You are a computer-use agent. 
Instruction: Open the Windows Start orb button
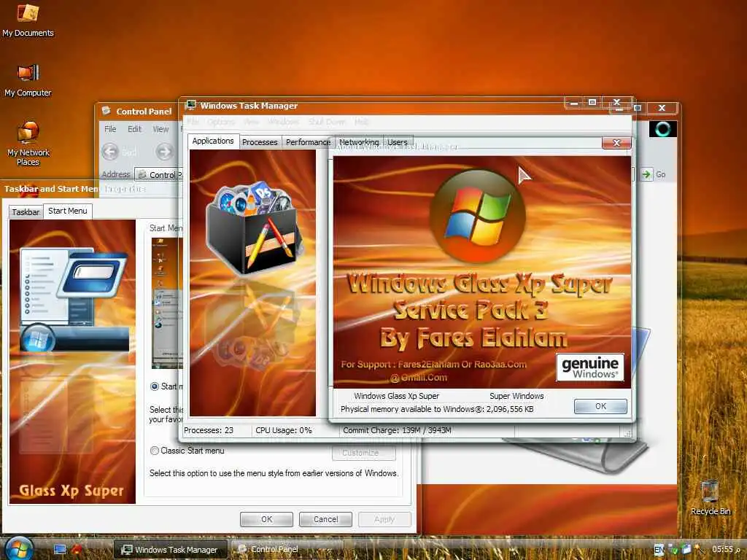pyautogui.click(x=18, y=549)
